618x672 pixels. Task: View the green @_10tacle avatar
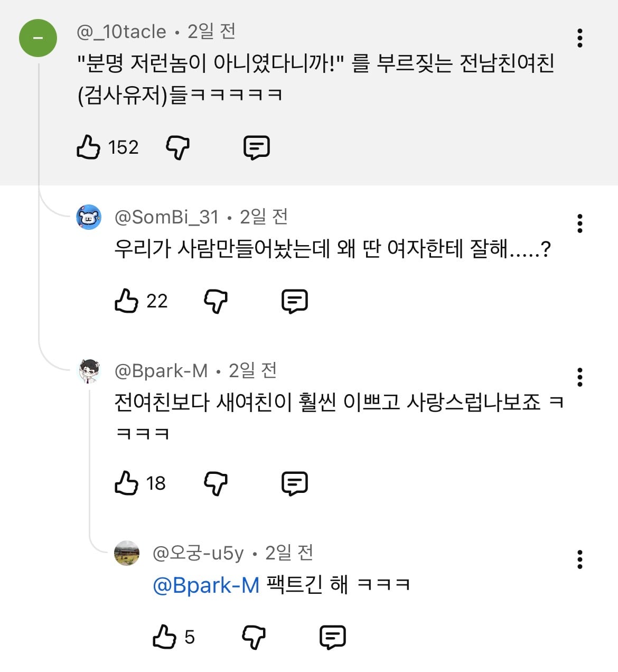pyautogui.click(x=38, y=38)
